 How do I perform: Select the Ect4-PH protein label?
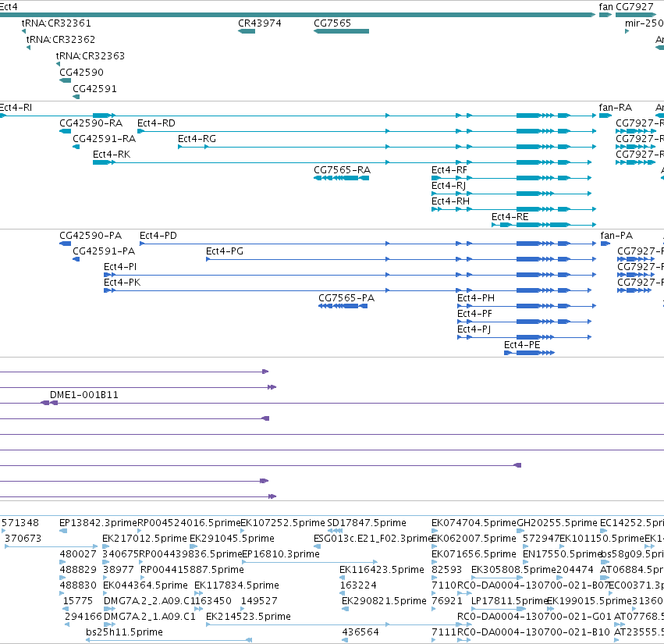tap(476, 298)
